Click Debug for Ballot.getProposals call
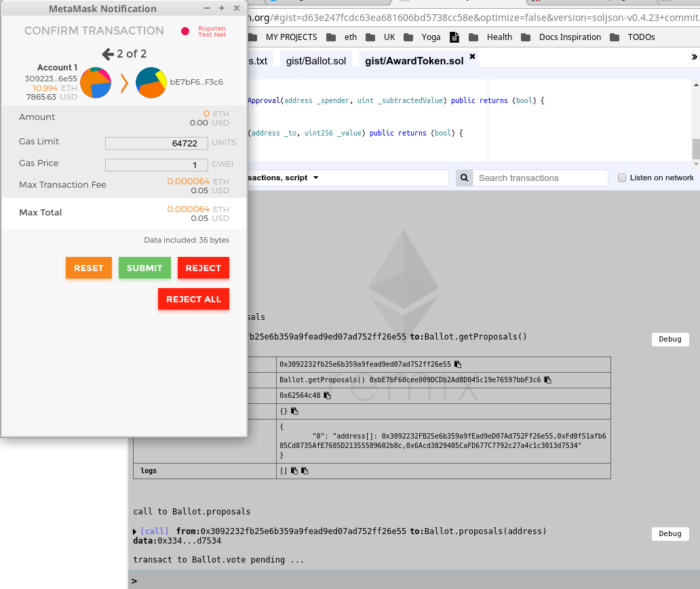700x589 pixels. point(670,339)
